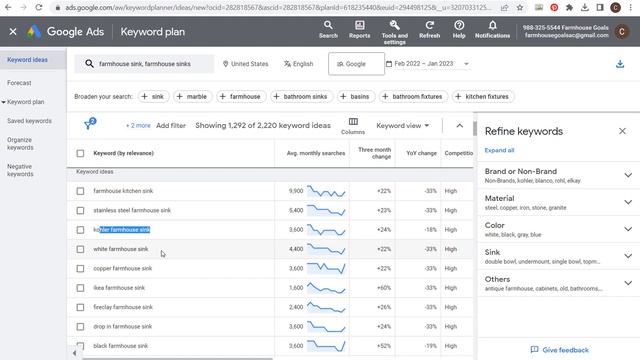
Task: Open Organize keywords in the sidebar
Action: [20, 144]
